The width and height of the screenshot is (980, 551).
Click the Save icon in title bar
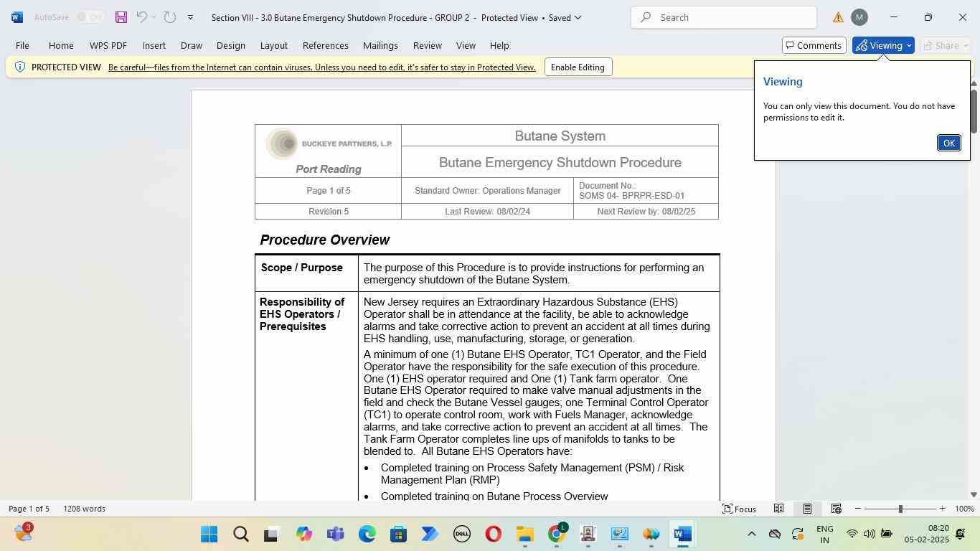click(121, 17)
